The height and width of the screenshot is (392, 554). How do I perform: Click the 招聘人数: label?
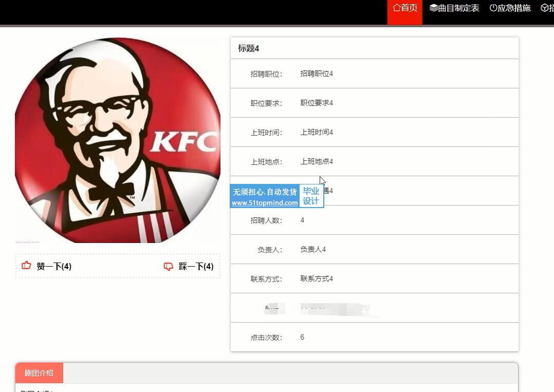266,220
